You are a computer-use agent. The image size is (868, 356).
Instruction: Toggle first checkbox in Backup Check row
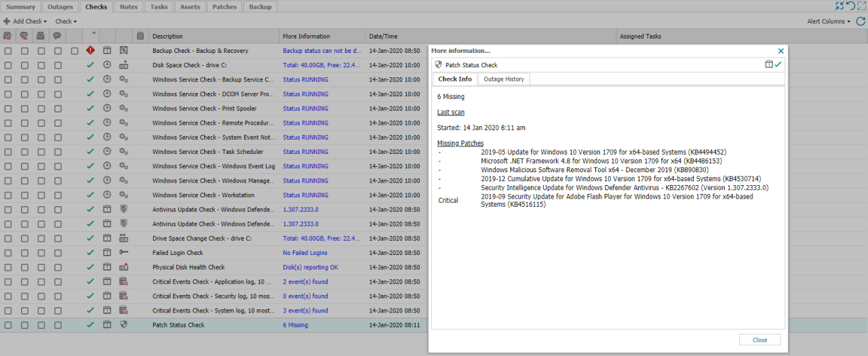[x=7, y=51]
